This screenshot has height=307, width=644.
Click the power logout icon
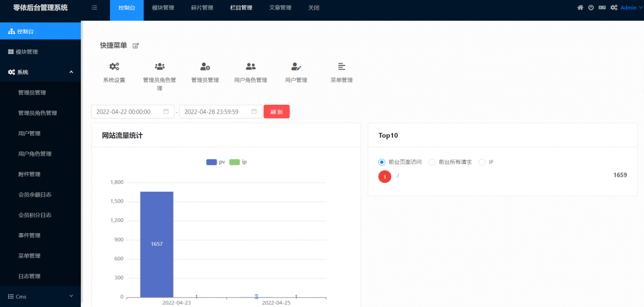(x=591, y=7)
